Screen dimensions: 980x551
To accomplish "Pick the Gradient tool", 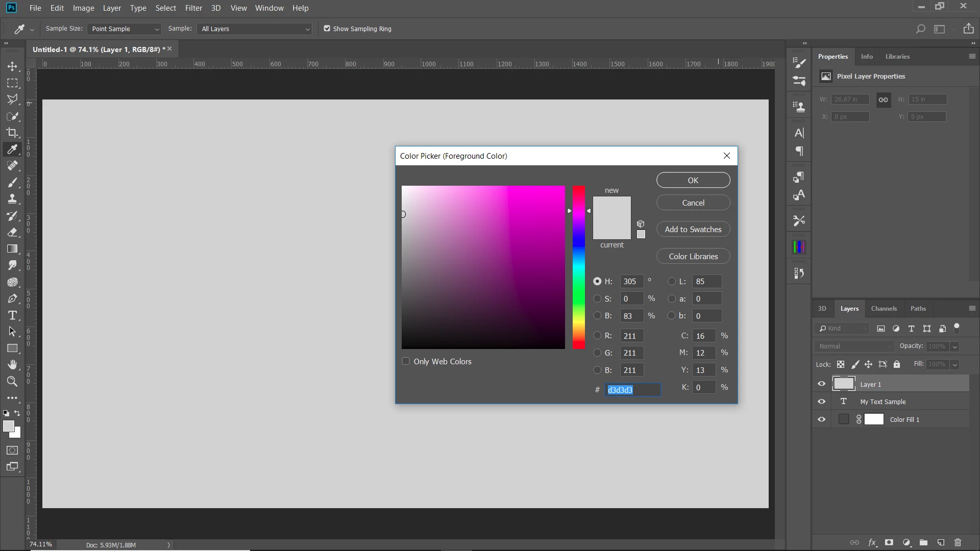I will [12, 249].
